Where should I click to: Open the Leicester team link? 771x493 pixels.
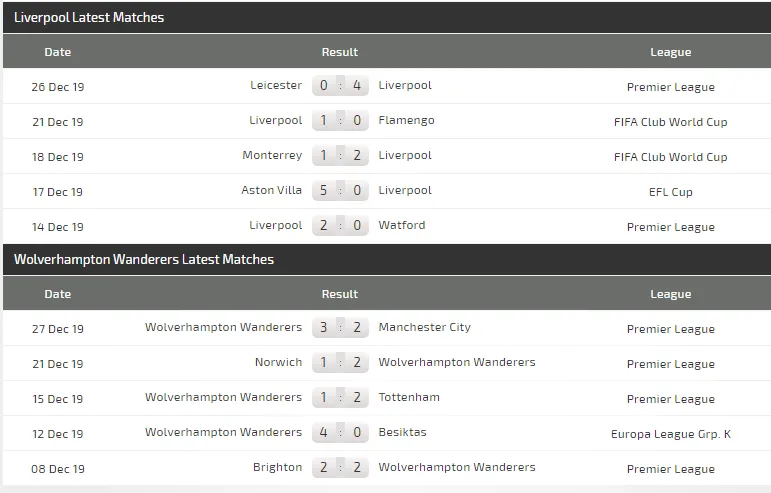276,85
